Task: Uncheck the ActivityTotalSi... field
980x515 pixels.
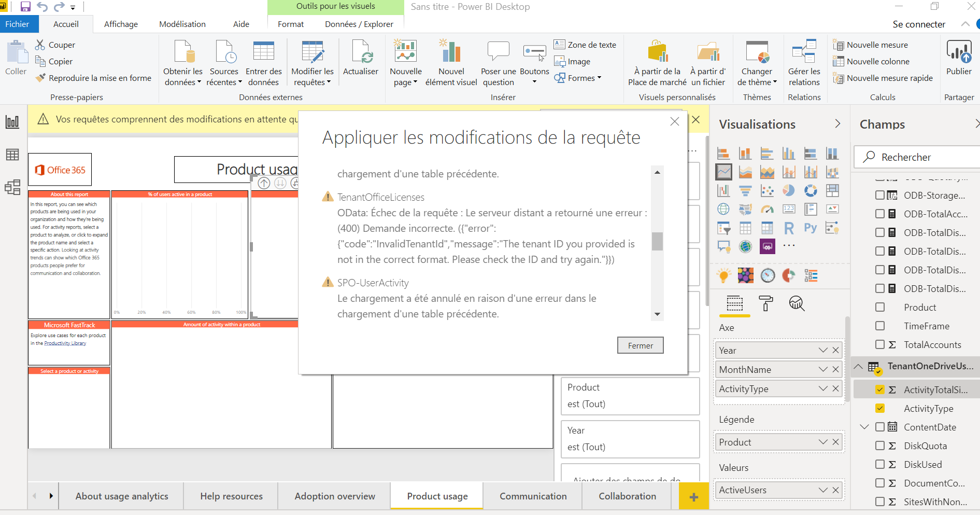Action: tap(880, 389)
